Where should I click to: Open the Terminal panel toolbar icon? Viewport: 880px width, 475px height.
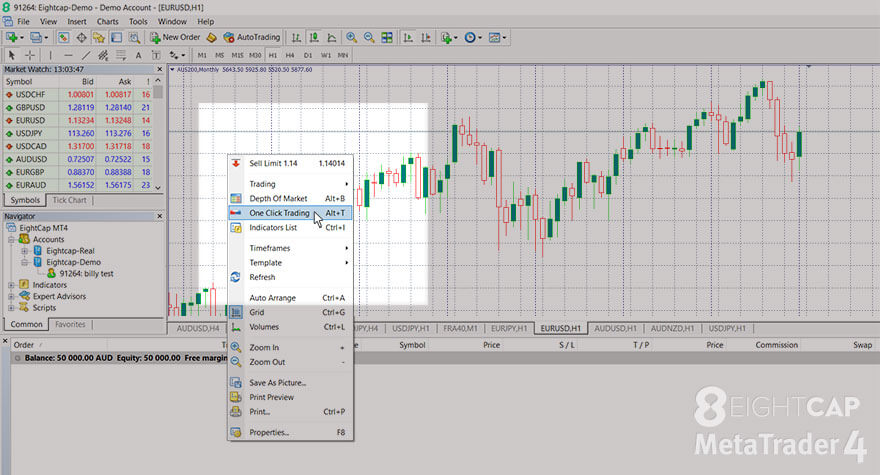point(116,38)
